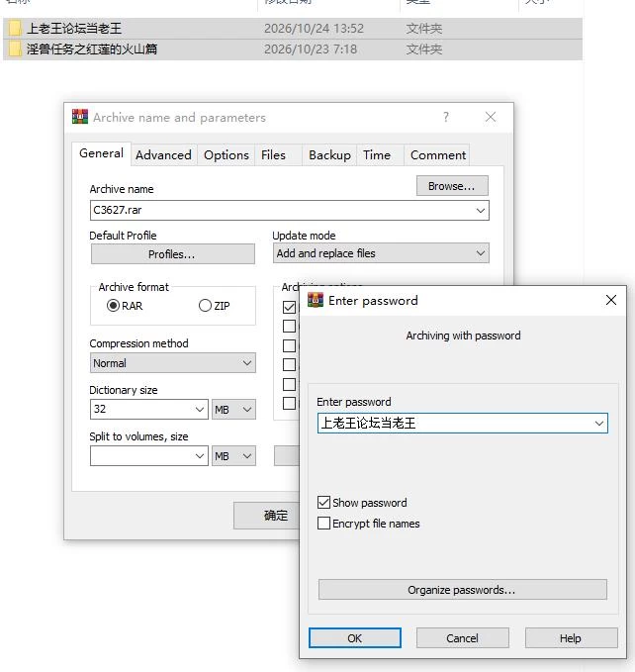635x672 pixels.
Task: Switch to the General tab
Action: click(101, 153)
